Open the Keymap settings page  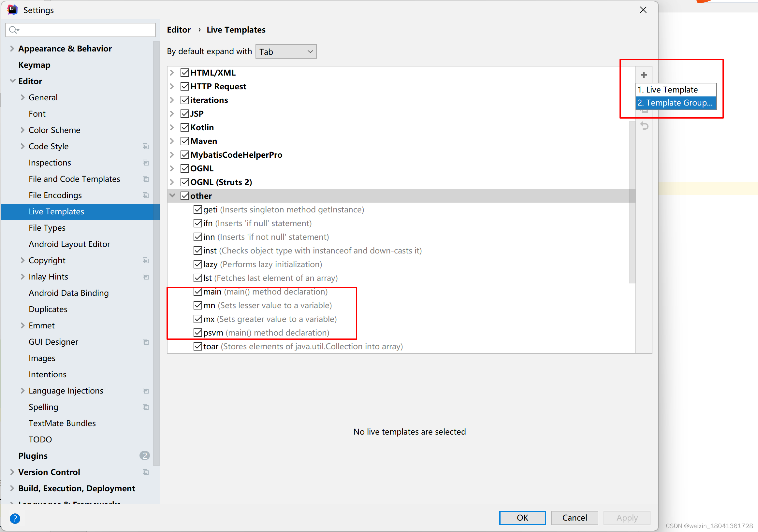[34, 65]
